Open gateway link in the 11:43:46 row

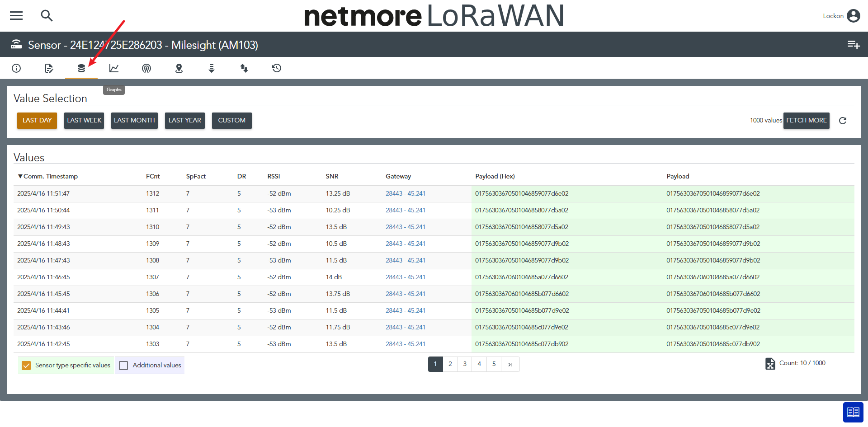point(406,327)
